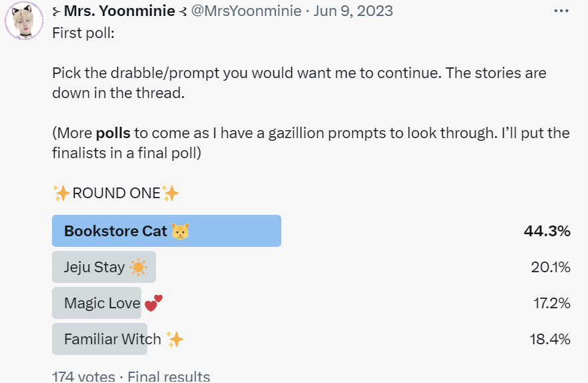Click sparkles emoji after ROUND ONE
588x383 pixels.
(170, 193)
